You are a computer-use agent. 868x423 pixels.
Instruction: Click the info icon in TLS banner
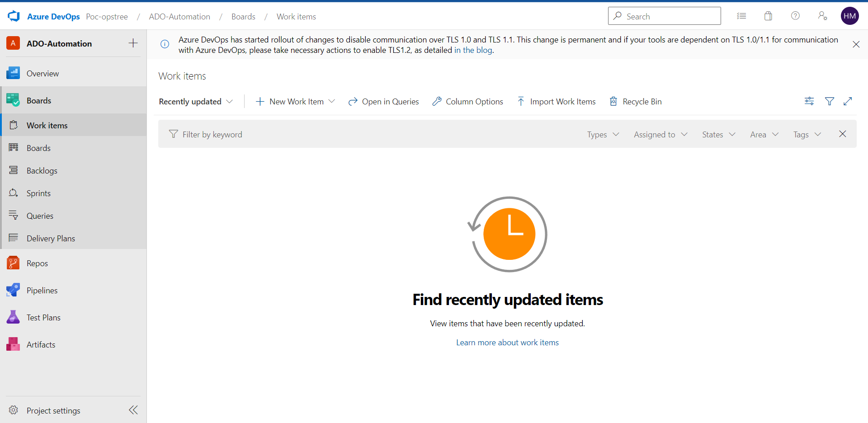tap(165, 44)
